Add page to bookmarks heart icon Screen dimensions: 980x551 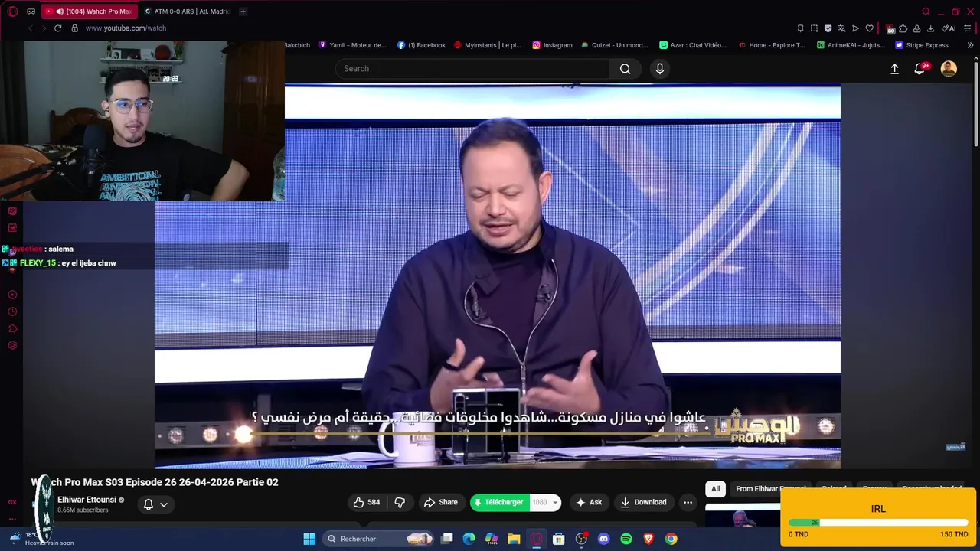(x=869, y=28)
